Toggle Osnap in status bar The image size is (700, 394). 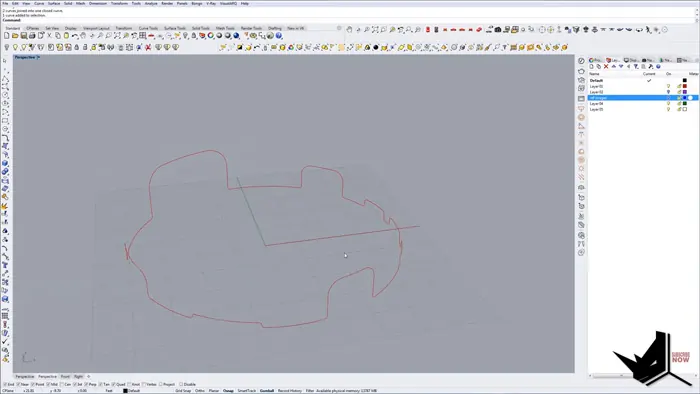(x=228, y=390)
